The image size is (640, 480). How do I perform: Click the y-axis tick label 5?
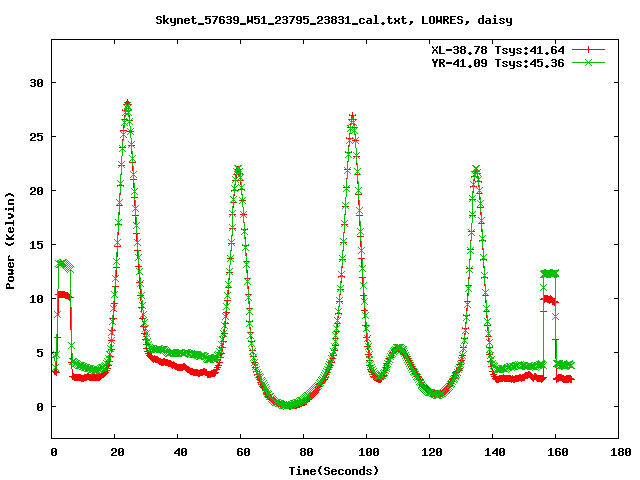[40, 353]
